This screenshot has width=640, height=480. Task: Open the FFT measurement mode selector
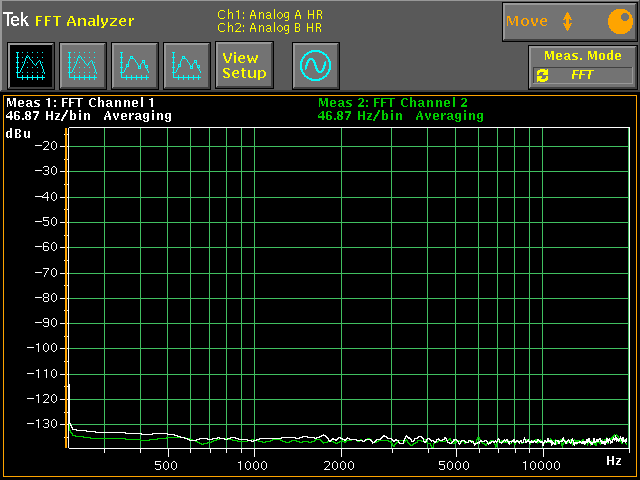583,75
